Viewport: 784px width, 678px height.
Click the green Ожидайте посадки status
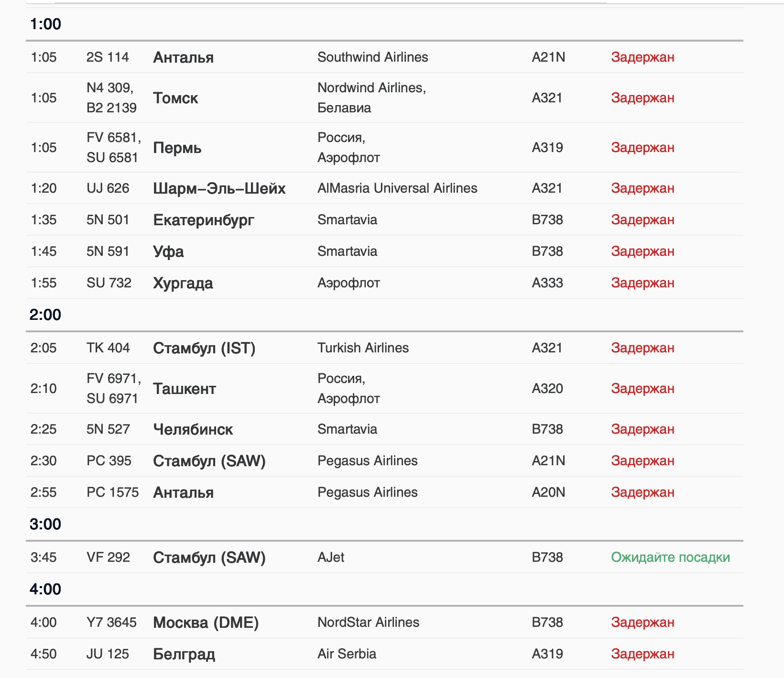[670, 558]
